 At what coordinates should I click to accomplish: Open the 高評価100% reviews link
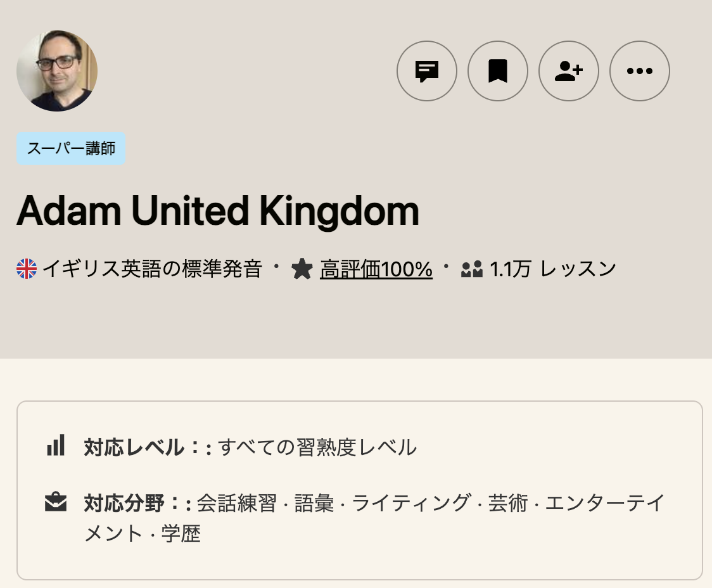click(x=376, y=269)
